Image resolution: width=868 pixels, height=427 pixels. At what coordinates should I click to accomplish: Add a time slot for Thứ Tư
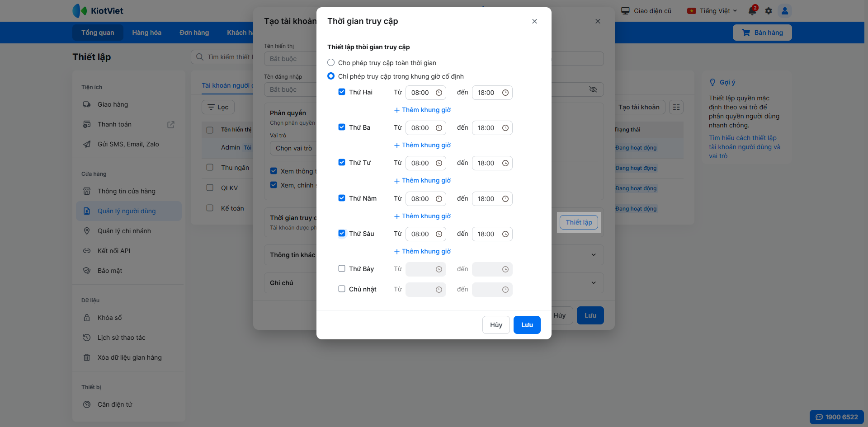click(x=422, y=180)
